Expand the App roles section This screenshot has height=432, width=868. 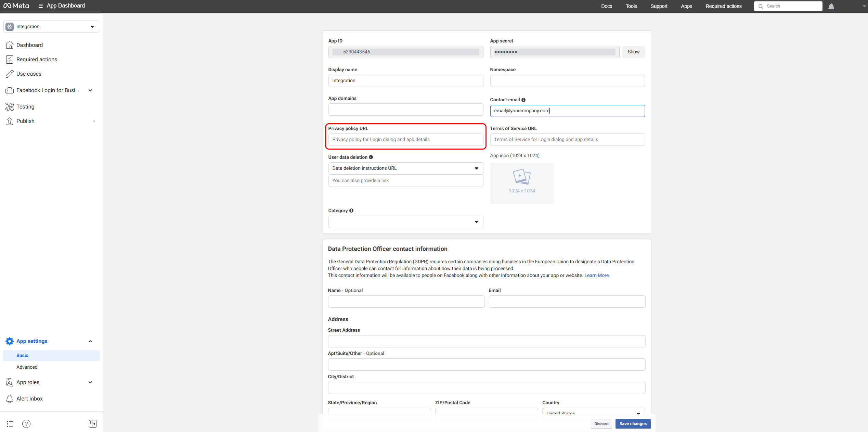(90, 382)
